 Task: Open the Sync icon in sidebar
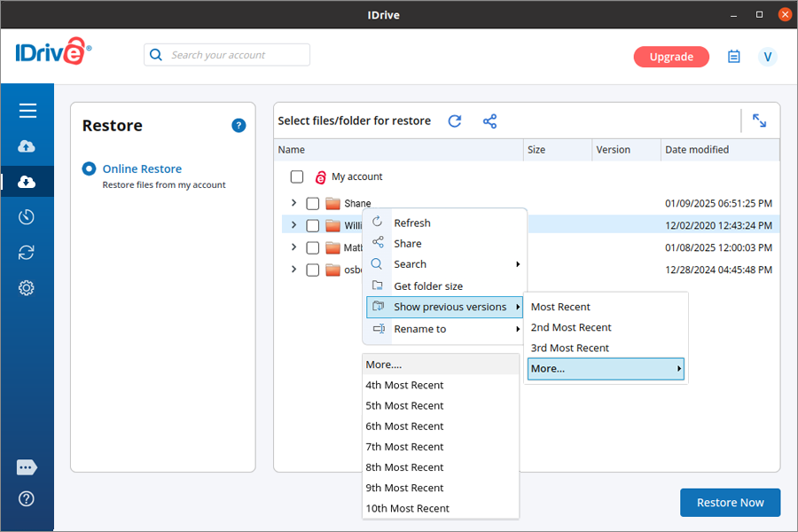pos(27,253)
